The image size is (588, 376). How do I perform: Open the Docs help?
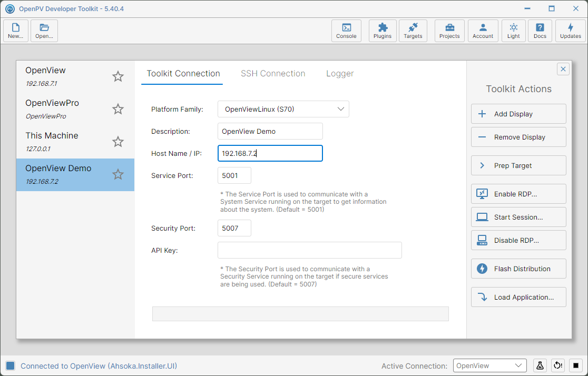[x=540, y=31]
